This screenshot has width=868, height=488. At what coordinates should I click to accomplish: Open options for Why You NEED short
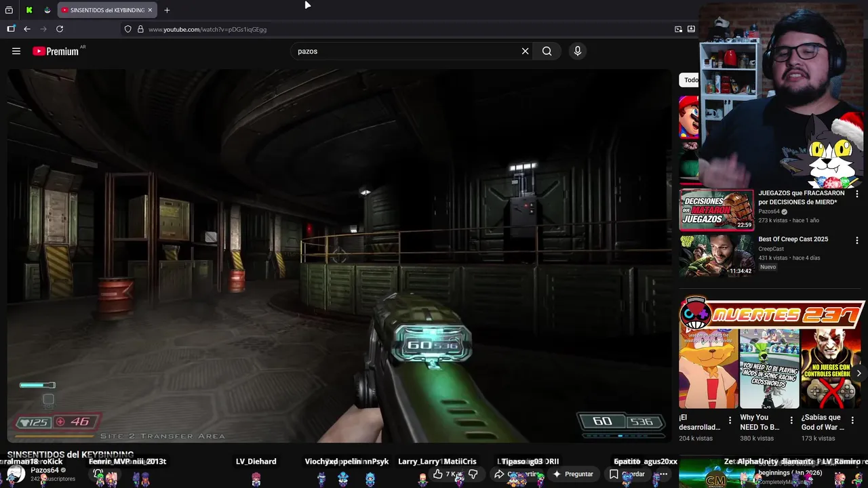(x=791, y=420)
